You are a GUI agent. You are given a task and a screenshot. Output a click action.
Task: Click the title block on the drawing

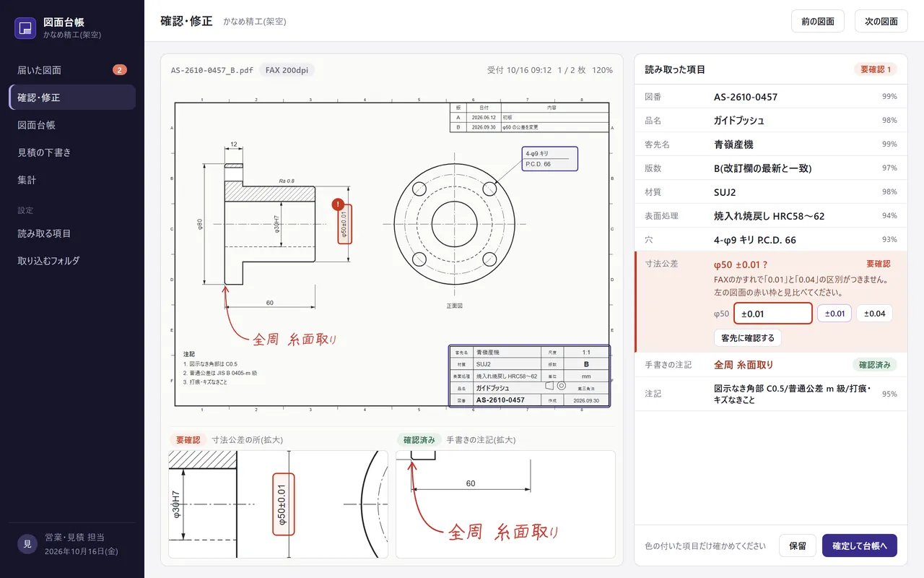click(x=529, y=376)
